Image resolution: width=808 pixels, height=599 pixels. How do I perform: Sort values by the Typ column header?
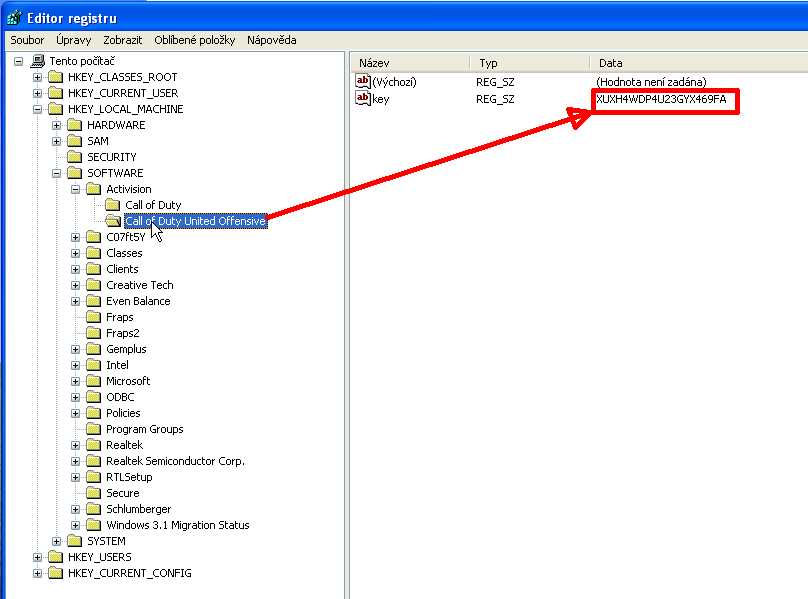tap(530, 63)
